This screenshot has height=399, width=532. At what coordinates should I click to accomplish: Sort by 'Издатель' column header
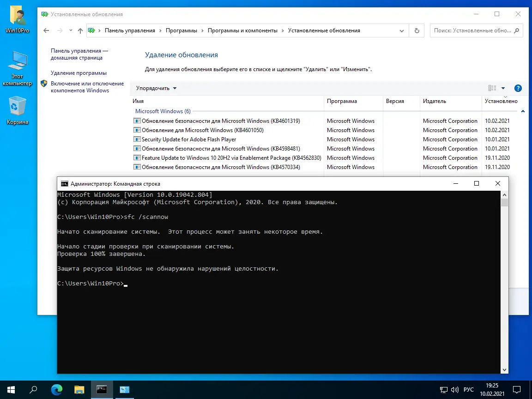click(x=451, y=101)
